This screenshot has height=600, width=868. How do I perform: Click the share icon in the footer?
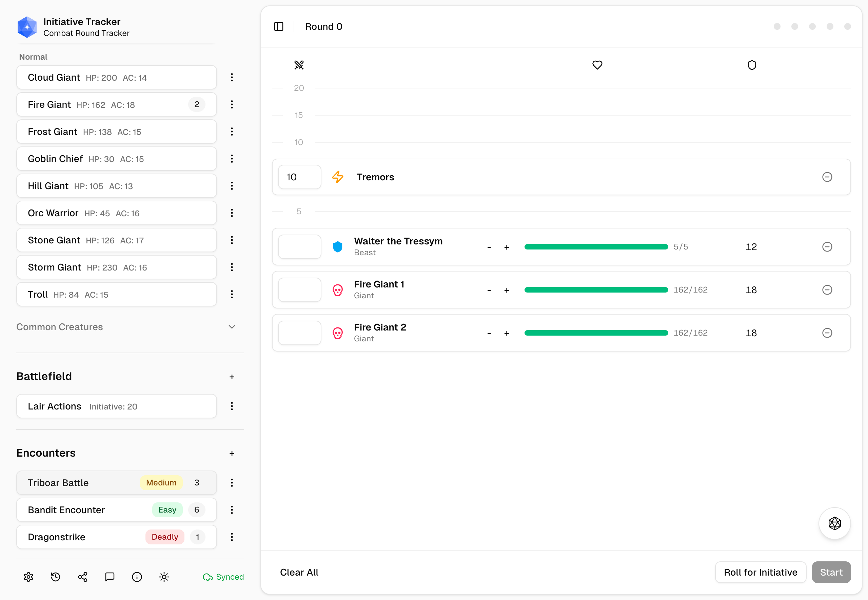coord(82,577)
